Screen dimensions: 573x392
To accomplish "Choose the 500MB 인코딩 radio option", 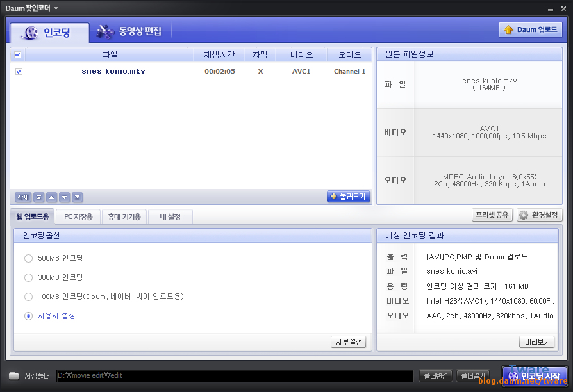I will click(x=28, y=258).
